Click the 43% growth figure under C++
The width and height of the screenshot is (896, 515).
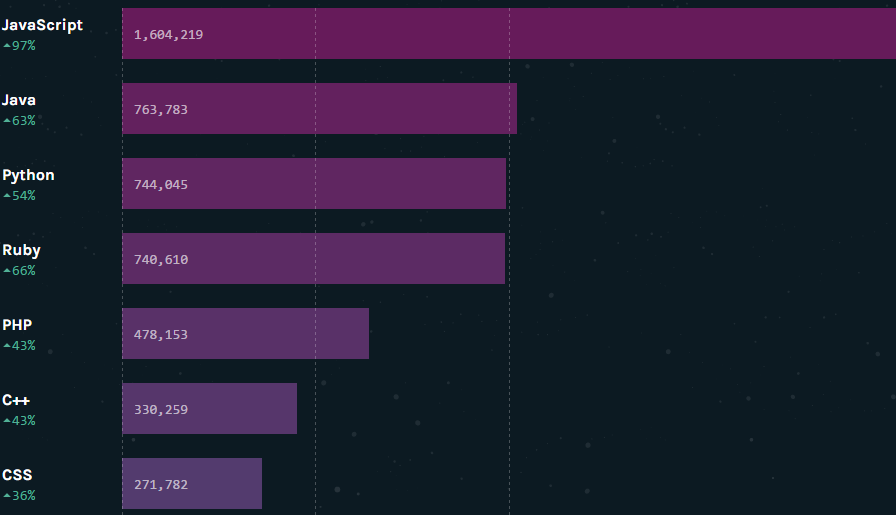coord(23,420)
